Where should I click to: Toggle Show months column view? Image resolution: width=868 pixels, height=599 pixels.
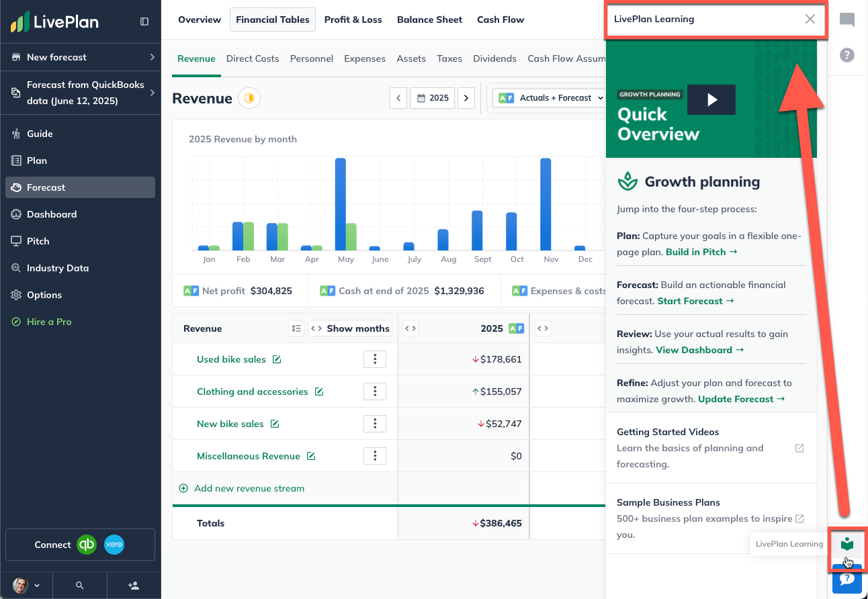click(x=350, y=328)
